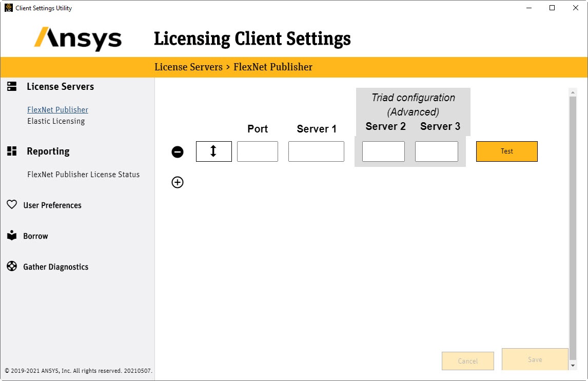Image resolution: width=588 pixels, height=381 pixels.
Task: Focus the Server 1 text field
Action: [316, 151]
